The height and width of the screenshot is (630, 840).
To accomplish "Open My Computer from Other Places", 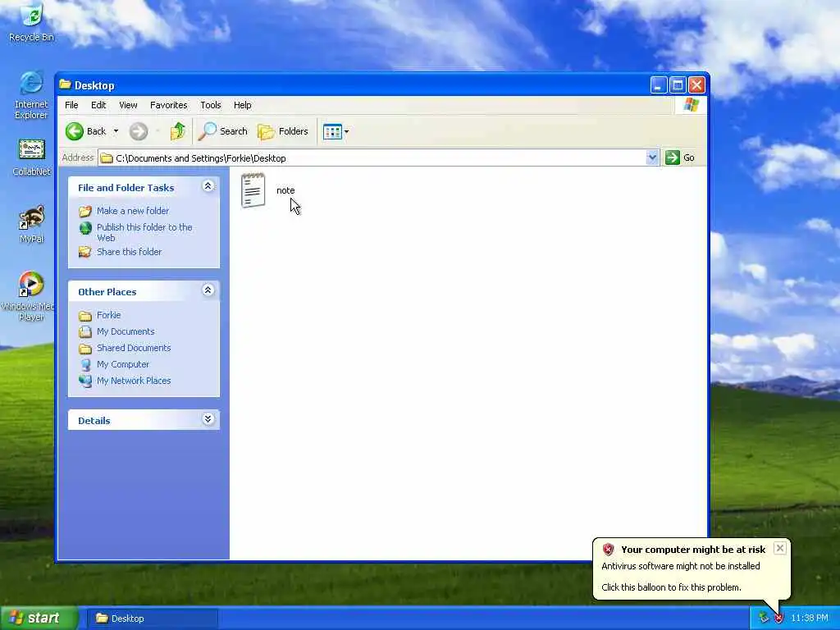I will point(123,364).
